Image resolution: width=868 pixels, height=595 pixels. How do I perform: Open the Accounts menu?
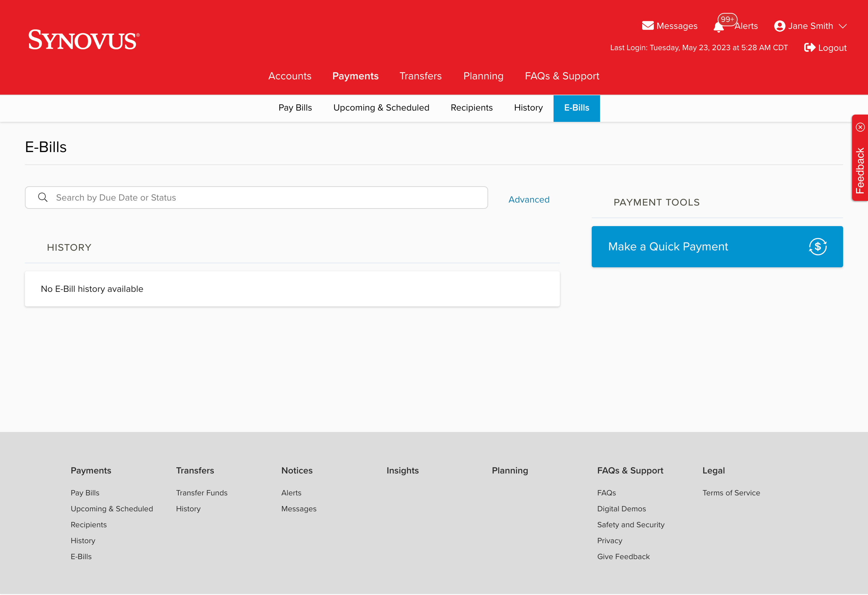click(x=290, y=76)
